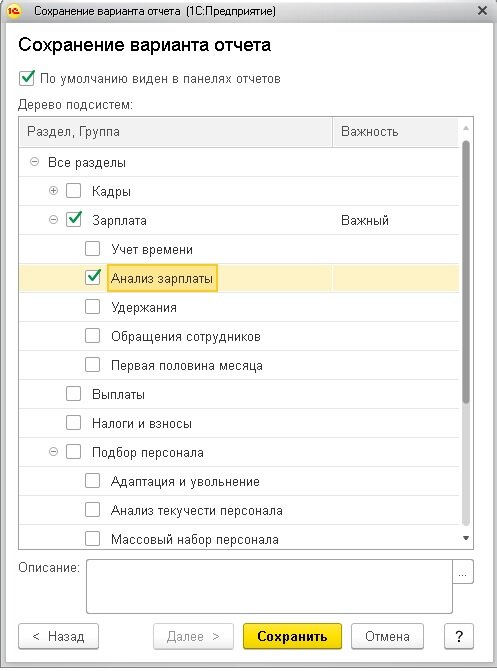Enable the Кадры section checkbox
This screenshot has width=497, height=671.
74,191
